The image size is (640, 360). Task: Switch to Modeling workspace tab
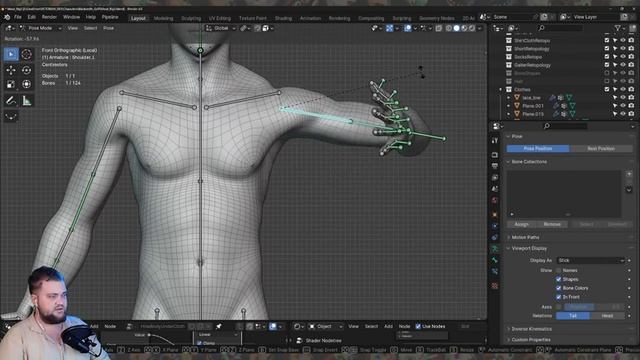click(163, 18)
